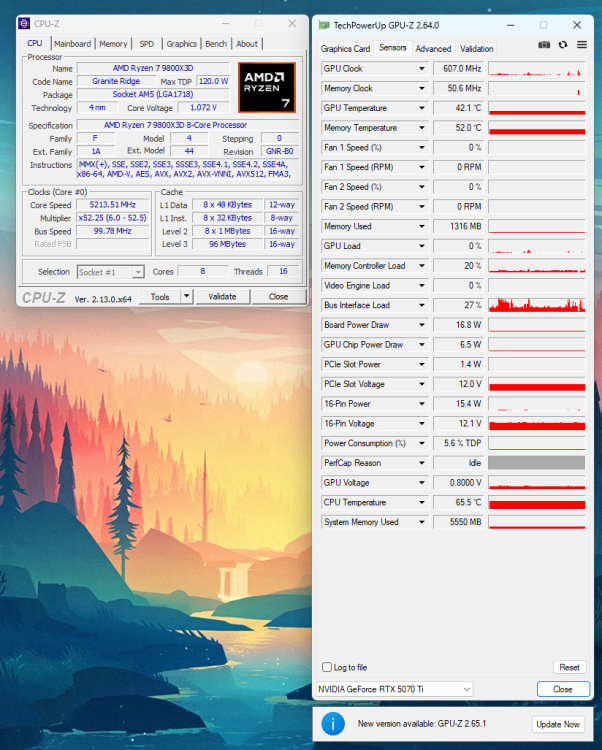
Task: Click the Tools button in CPU-Z
Action: [x=160, y=297]
